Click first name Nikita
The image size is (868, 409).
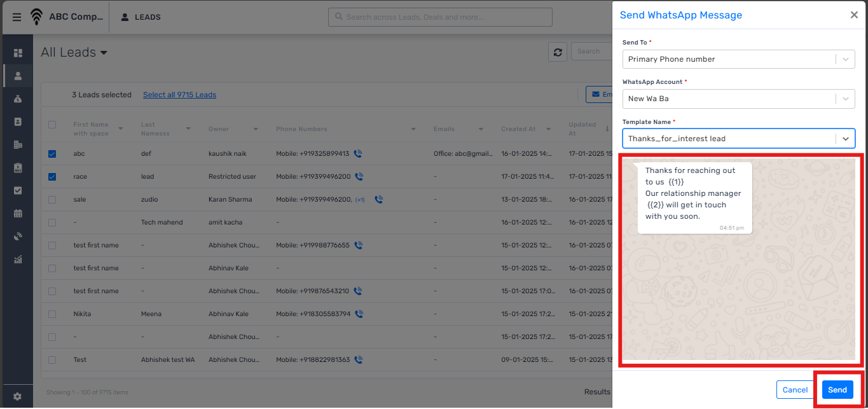[82, 314]
